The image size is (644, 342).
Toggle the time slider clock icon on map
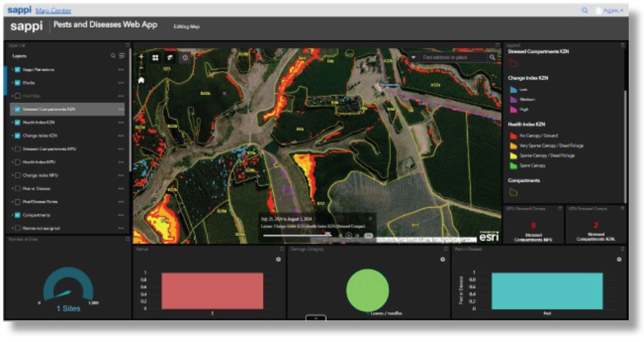(x=185, y=58)
